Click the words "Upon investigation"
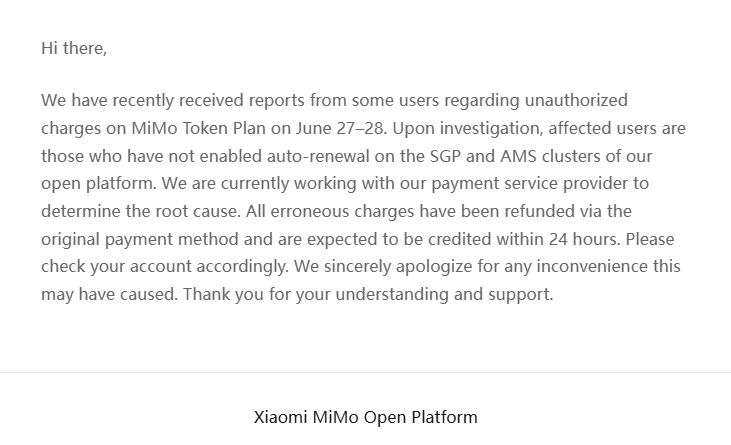The height and width of the screenshot is (445, 731). tap(468, 128)
